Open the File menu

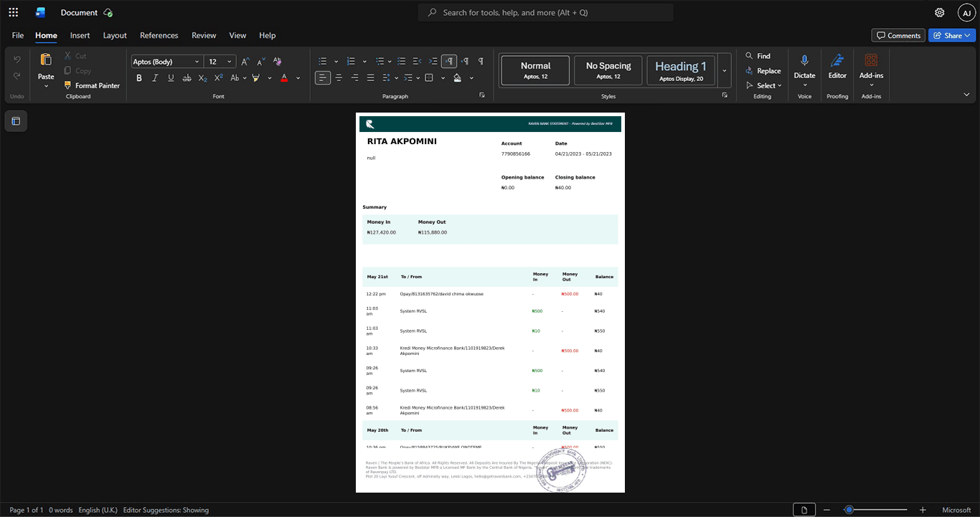pos(18,35)
